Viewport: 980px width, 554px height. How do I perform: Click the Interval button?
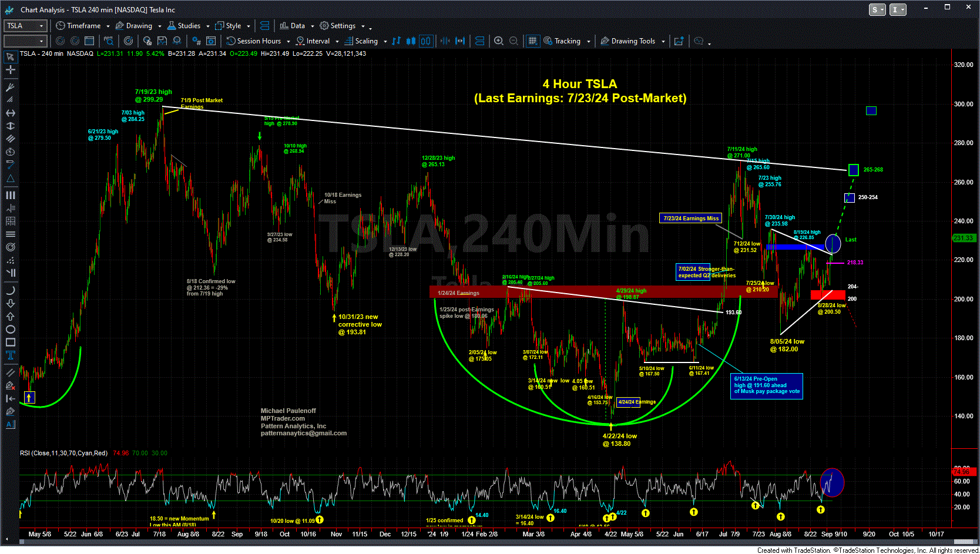pyautogui.click(x=313, y=41)
